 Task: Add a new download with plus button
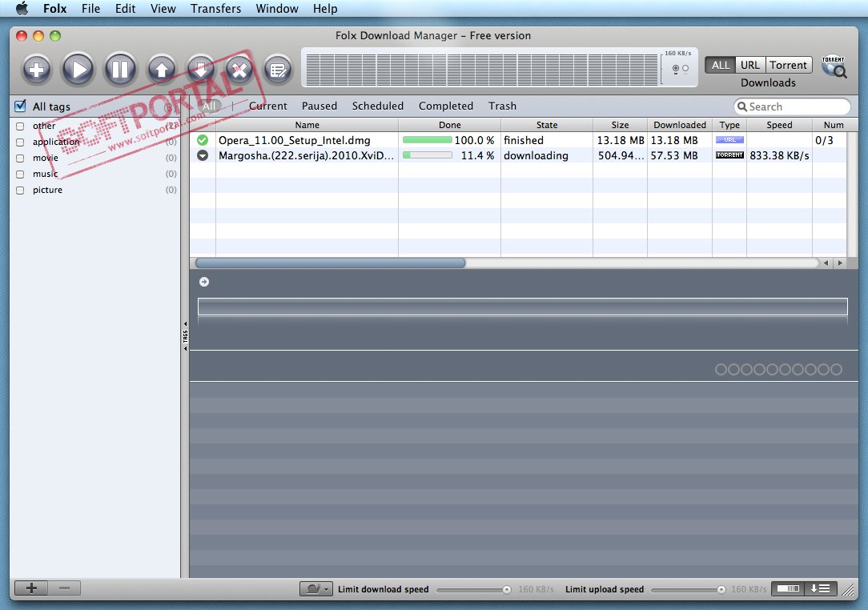[37, 70]
